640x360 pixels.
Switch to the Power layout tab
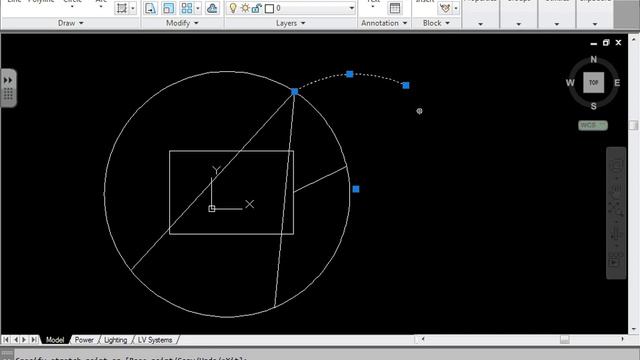[84, 340]
